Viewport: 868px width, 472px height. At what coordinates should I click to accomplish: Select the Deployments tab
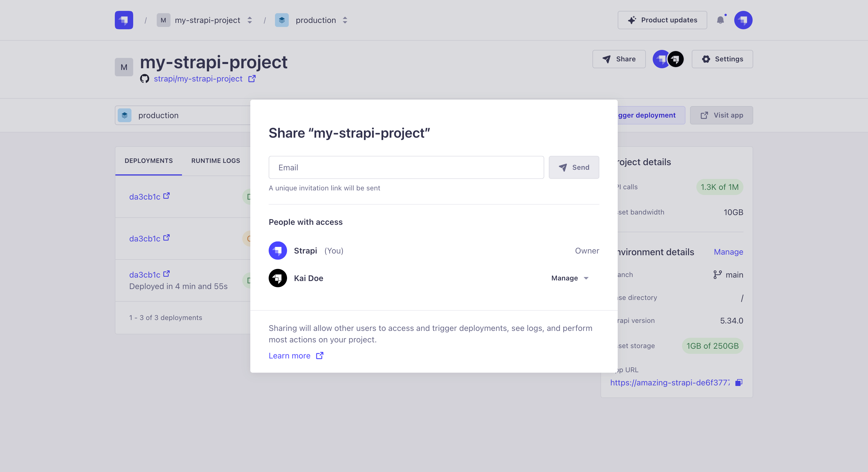148,161
